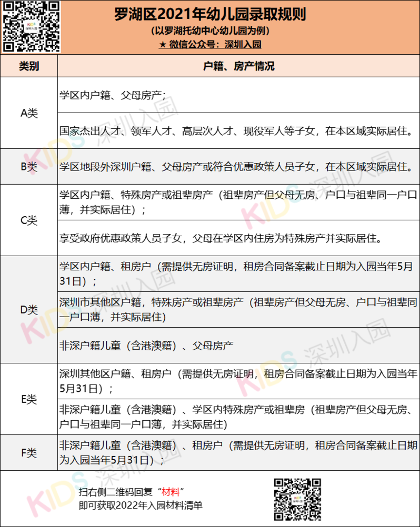The width and height of the screenshot is (420, 527).
Task: Click row 国家杰出人才、领军人才
Action: coord(239,131)
